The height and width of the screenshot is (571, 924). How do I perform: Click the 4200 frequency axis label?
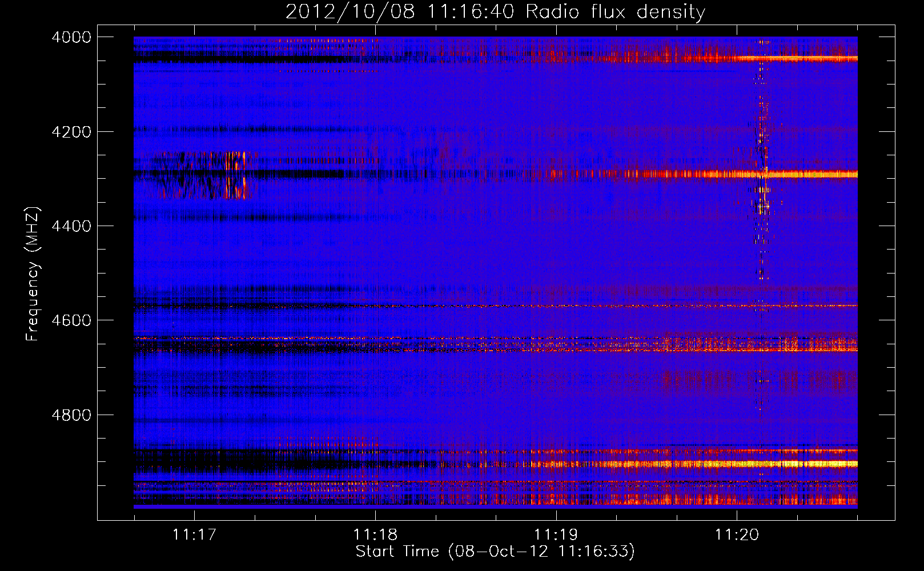(x=71, y=132)
